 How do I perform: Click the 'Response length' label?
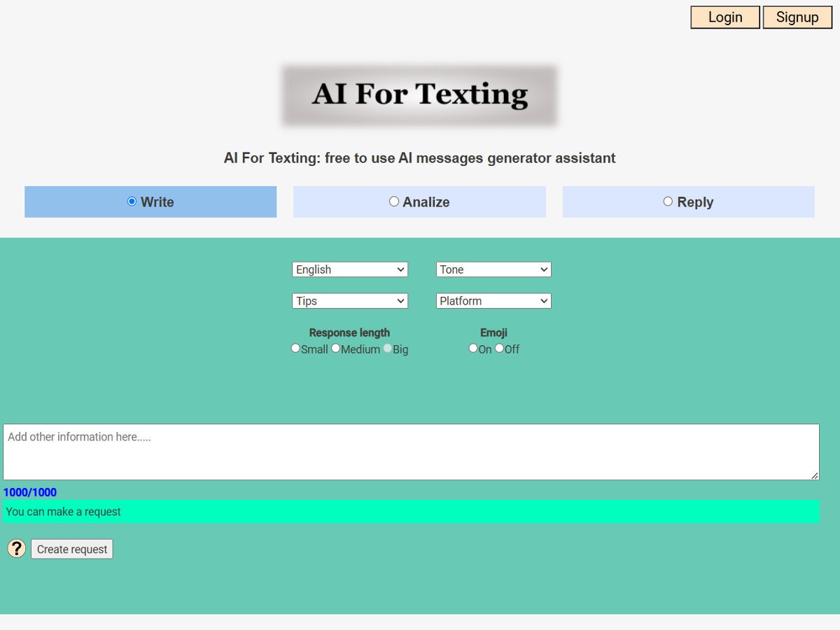pos(349,332)
